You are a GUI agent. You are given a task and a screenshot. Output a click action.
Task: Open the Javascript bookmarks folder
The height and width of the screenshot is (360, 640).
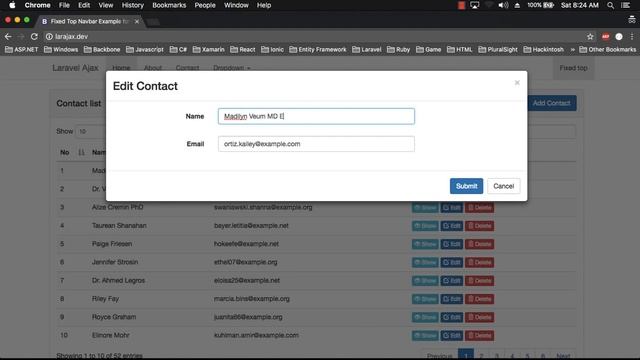[x=145, y=49]
